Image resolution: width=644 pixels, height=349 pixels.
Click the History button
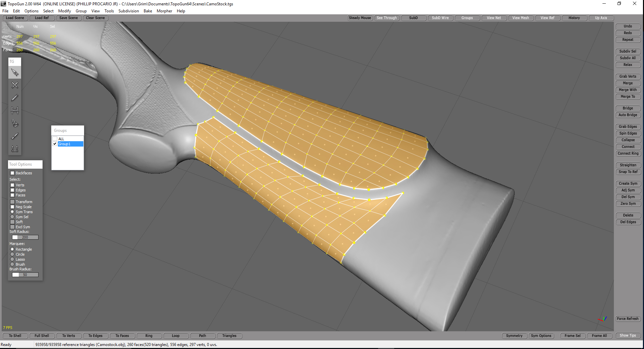(574, 18)
